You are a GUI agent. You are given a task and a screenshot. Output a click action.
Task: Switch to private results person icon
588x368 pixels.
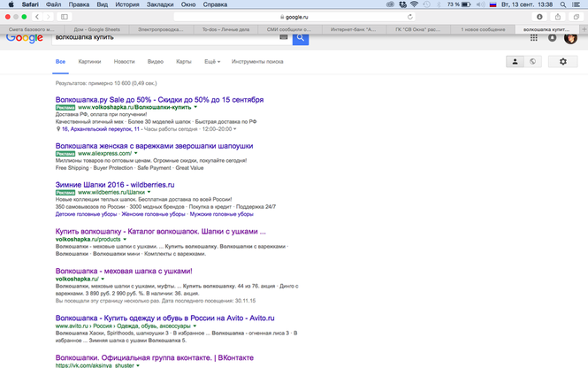515,62
